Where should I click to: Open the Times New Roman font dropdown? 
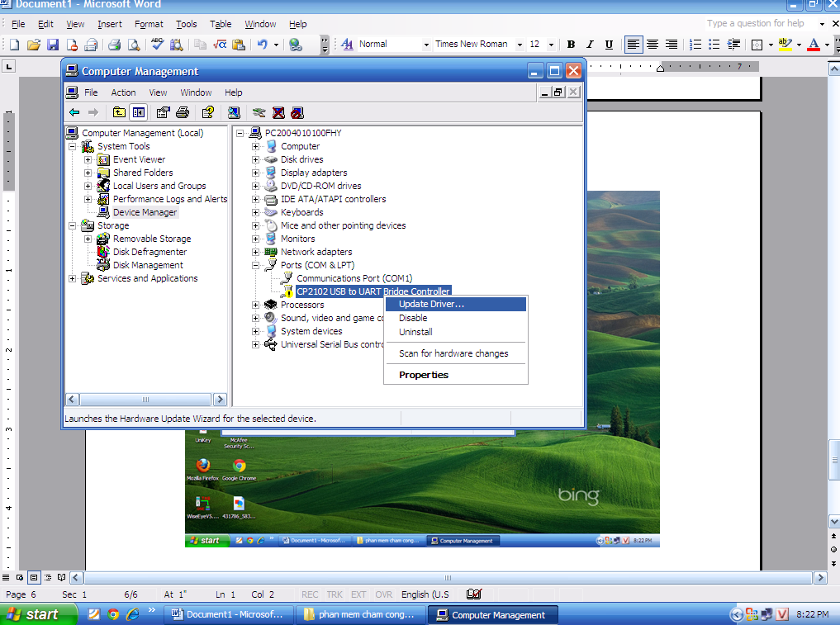(520, 45)
